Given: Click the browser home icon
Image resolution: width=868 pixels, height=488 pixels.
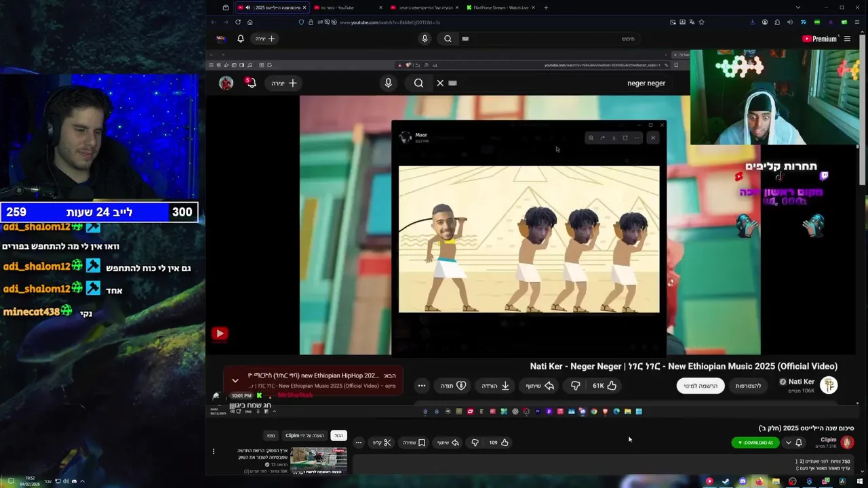Looking at the screenshot, I should [250, 22].
